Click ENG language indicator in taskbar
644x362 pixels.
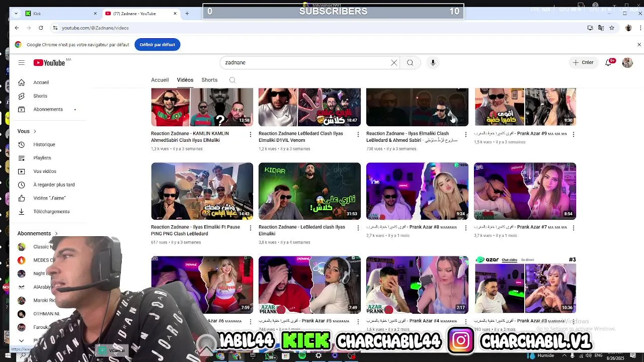click(598, 355)
